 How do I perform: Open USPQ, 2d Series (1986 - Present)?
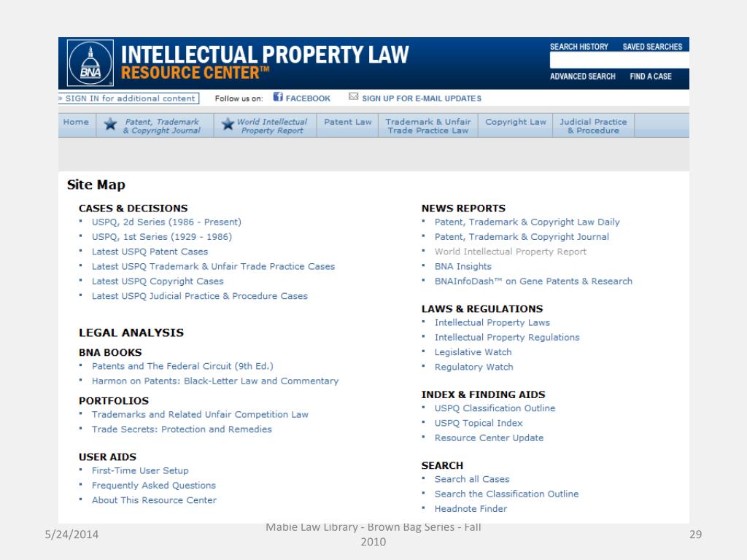click(166, 222)
